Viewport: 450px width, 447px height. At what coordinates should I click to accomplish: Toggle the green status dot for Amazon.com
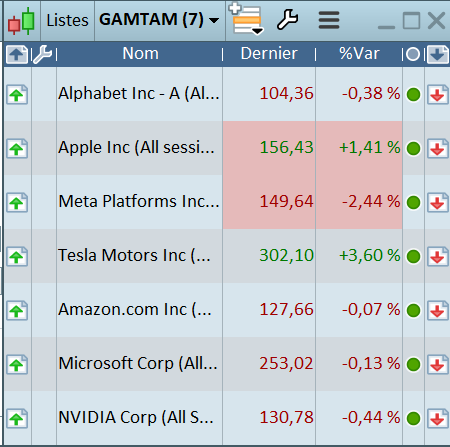(414, 310)
